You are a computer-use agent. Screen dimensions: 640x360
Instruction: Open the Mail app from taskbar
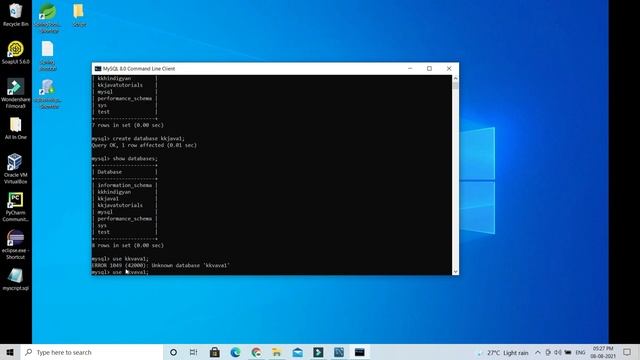[298, 352]
